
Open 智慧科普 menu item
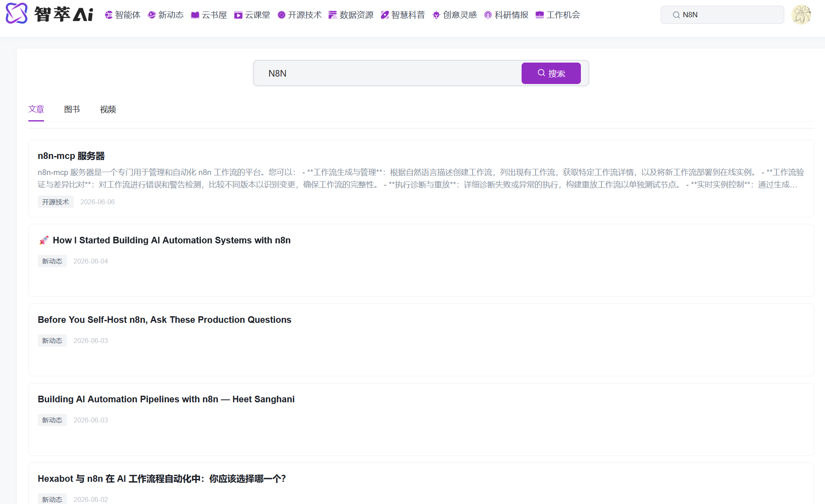(403, 15)
